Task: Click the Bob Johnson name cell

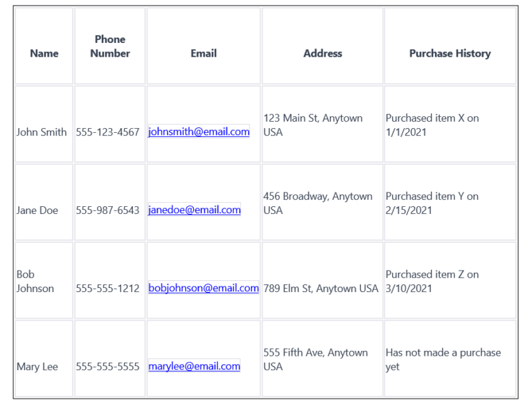Action: 35,282
